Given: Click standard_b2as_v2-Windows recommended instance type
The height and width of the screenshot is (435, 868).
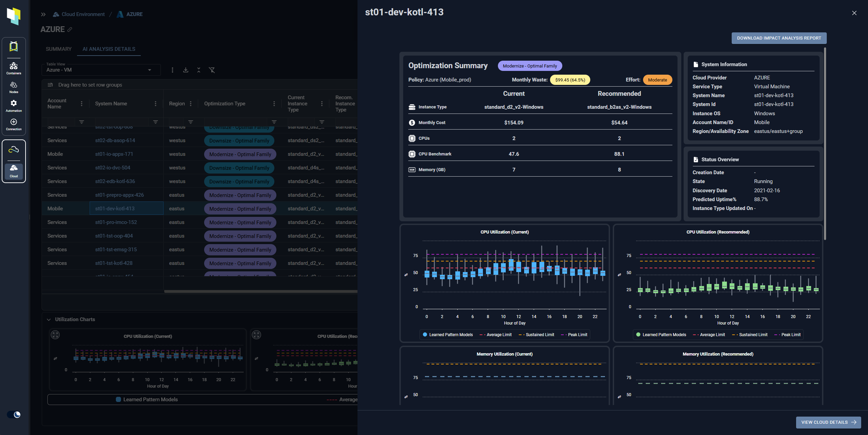Looking at the screenshot, I should tap(619, 107).
